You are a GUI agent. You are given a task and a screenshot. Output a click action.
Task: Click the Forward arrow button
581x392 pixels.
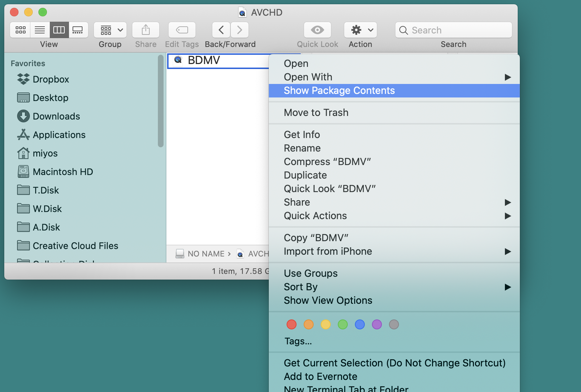tap(240, 30)
